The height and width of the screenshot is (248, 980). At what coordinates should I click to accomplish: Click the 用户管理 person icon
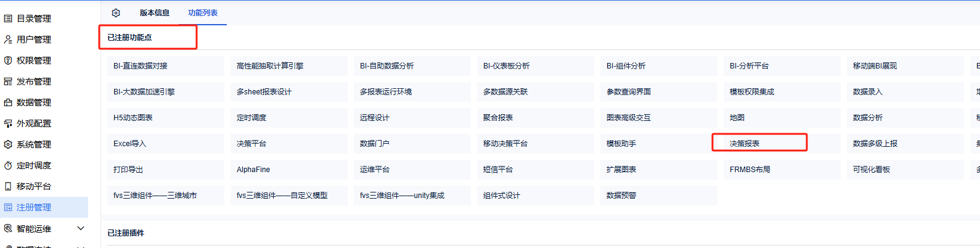8,39
